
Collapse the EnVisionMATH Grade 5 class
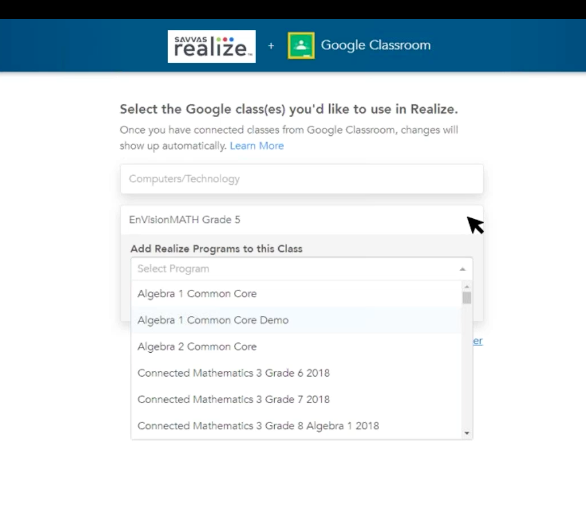(x=302, y=220)
